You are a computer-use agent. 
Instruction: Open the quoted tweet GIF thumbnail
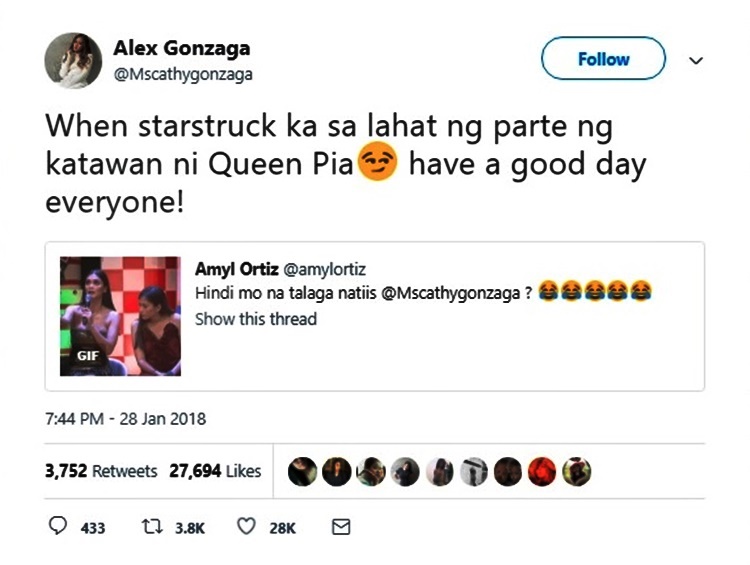click(x=120, y=316)
